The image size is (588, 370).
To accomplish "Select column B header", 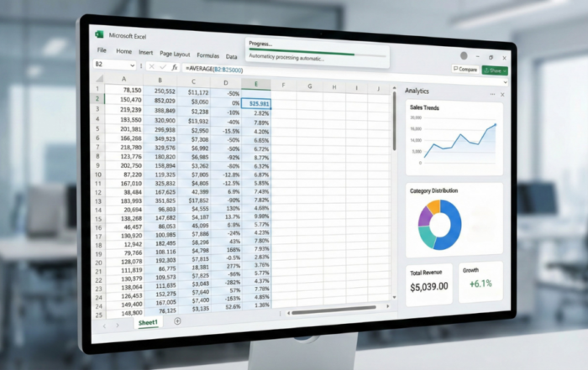I will click(160, 81).
